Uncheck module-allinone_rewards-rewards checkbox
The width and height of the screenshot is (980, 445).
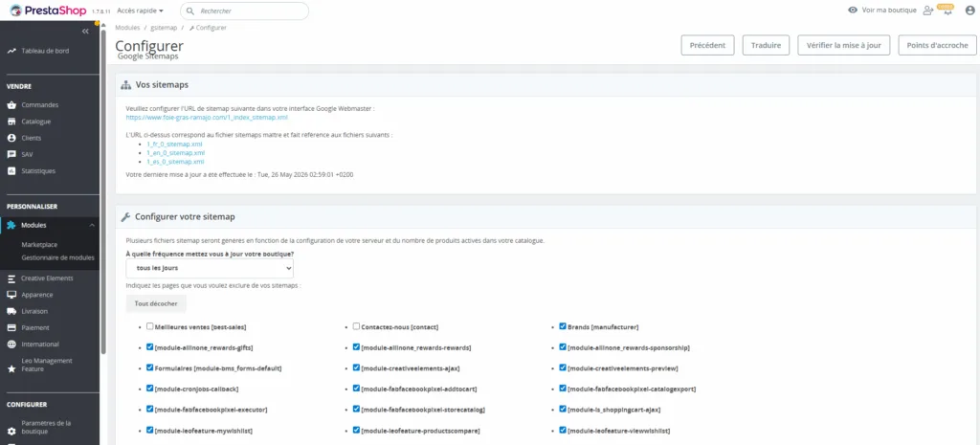pos(356,346)
